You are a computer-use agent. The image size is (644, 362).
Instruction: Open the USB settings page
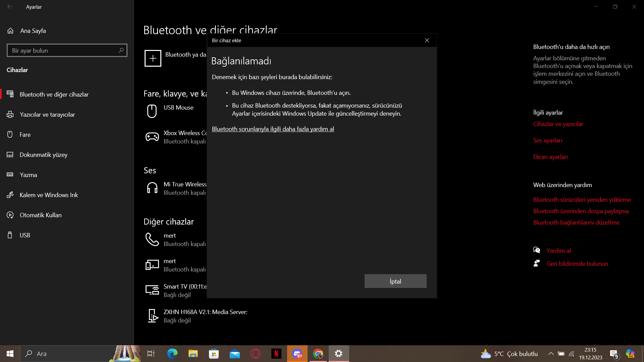(25, 235)
